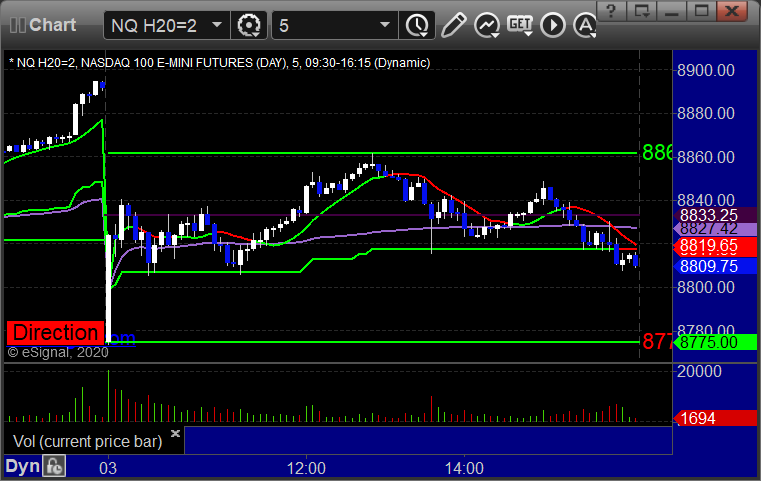This screenshot has width=761, height=481.
Task: Click the Chart window title
Action: [x=52, y=25]
